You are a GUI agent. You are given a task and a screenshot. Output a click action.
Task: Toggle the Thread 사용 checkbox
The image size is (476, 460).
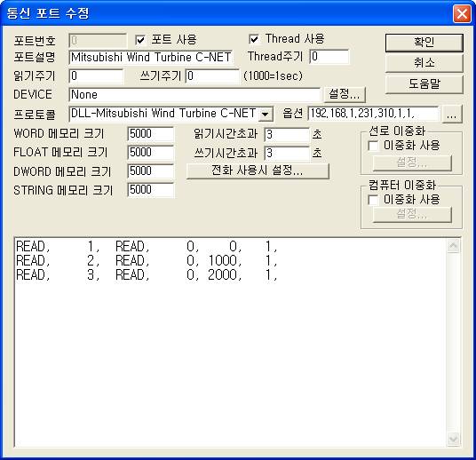tap(254, 39)
